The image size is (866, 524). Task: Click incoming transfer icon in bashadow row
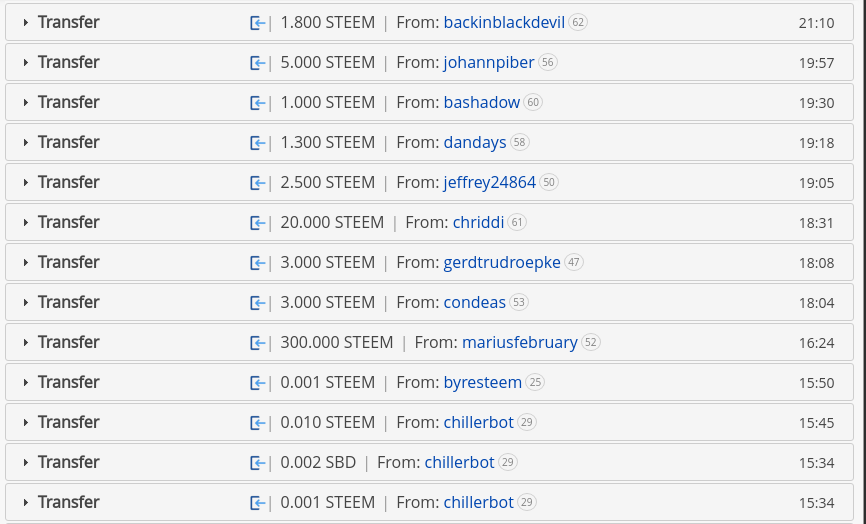click(x=257, y=102)
